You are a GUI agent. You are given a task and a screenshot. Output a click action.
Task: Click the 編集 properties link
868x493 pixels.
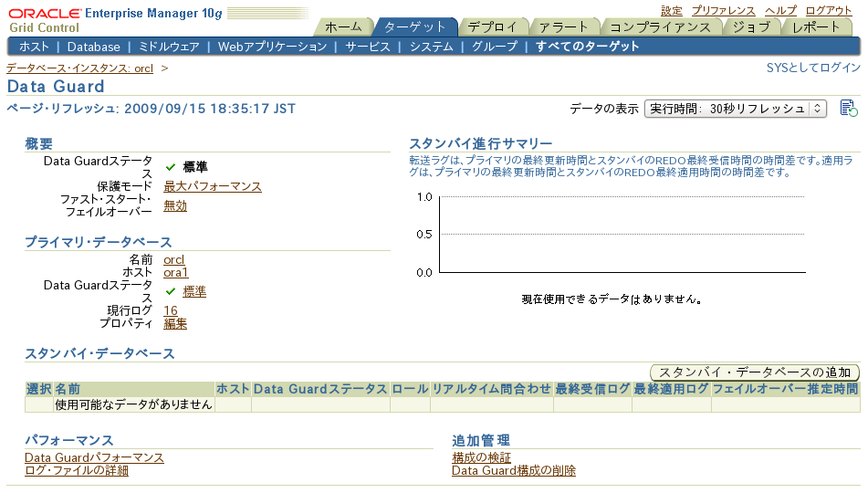[x=175, y=323]
